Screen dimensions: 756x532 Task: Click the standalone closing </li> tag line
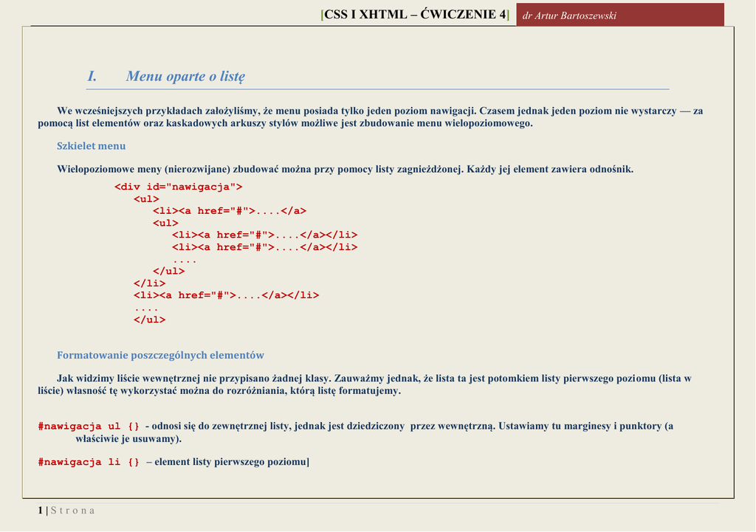click(149, 283)
